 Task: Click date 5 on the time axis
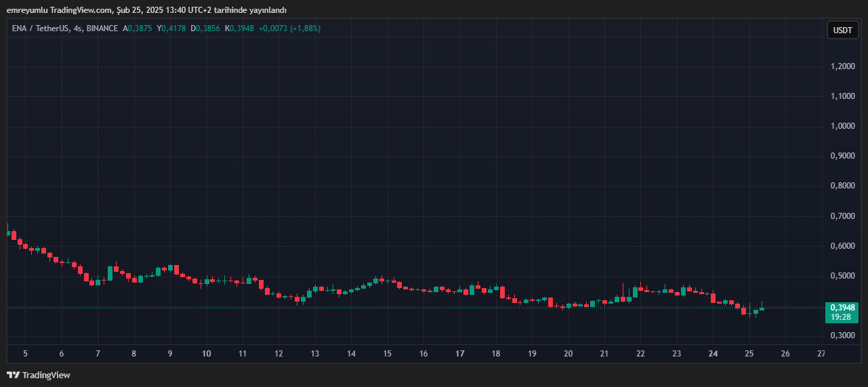25,354
